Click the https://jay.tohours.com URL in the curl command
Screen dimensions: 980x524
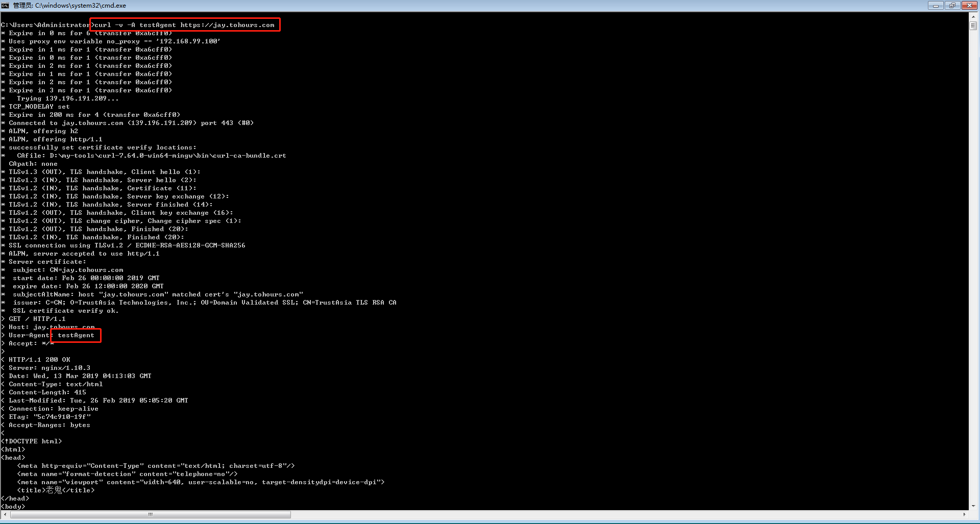[227, 25]
